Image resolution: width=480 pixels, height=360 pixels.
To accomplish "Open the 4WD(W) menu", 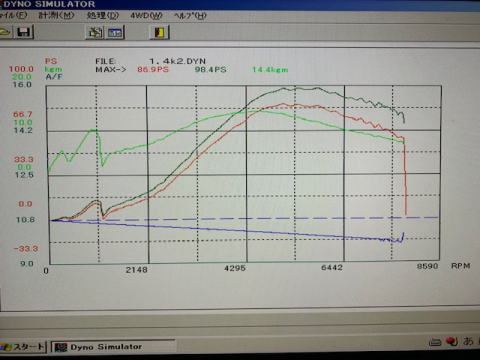I will coord(146,16).
